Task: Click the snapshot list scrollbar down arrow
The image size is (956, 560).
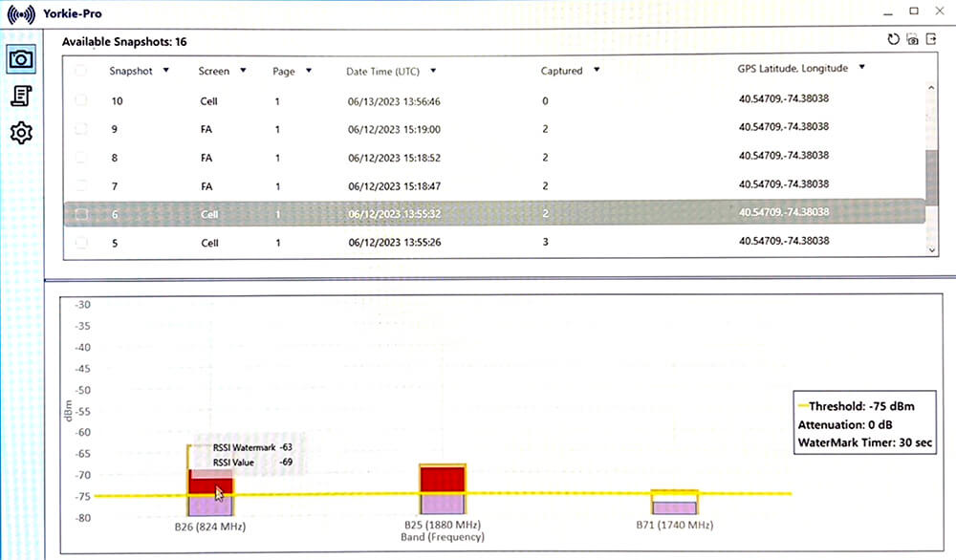Action: point(931,250)
